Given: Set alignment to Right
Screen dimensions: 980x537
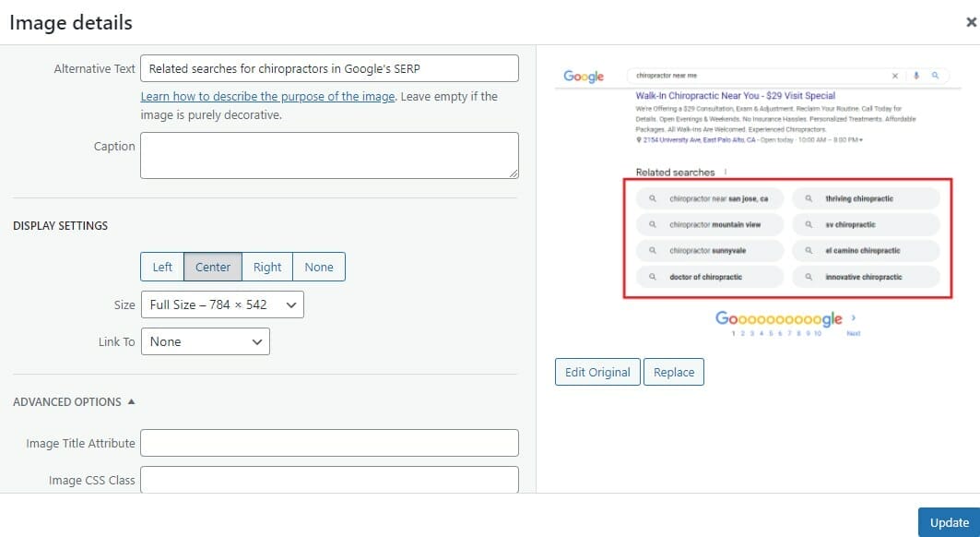Looking at the screenshot, I should click(x=266, y=267).
